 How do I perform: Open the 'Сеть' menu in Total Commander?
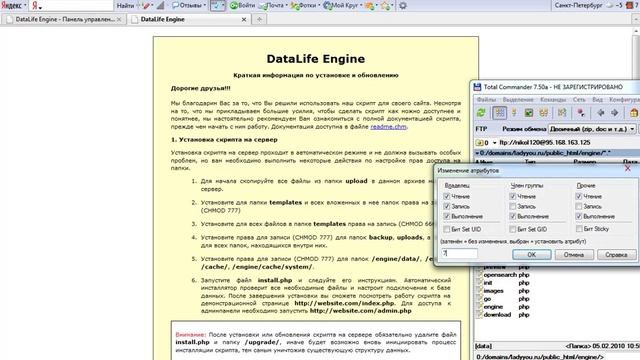[579, 100]
